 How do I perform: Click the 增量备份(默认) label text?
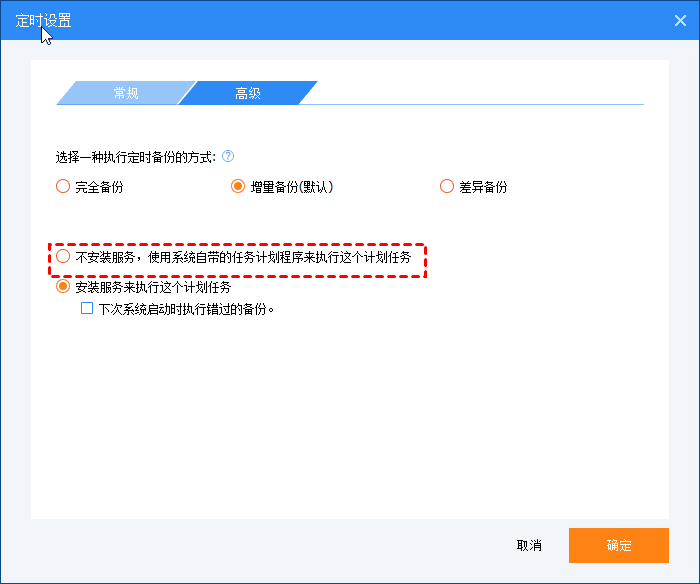tap(291, 187)
